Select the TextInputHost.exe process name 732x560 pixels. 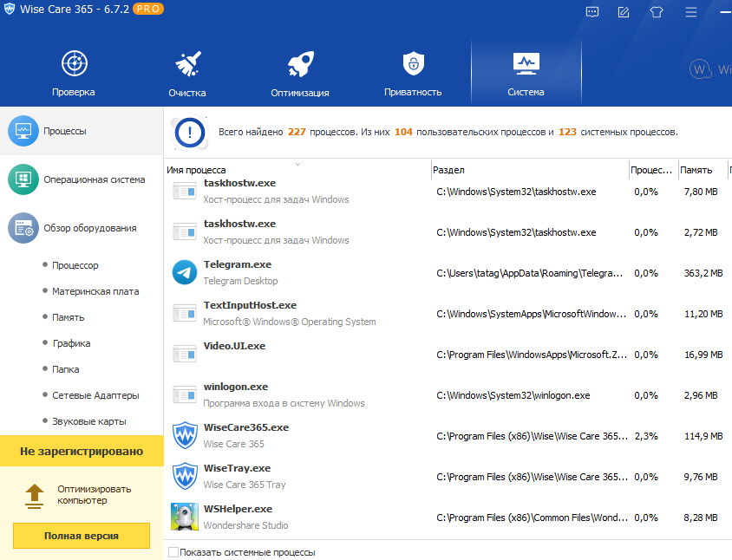pos(251,305)
